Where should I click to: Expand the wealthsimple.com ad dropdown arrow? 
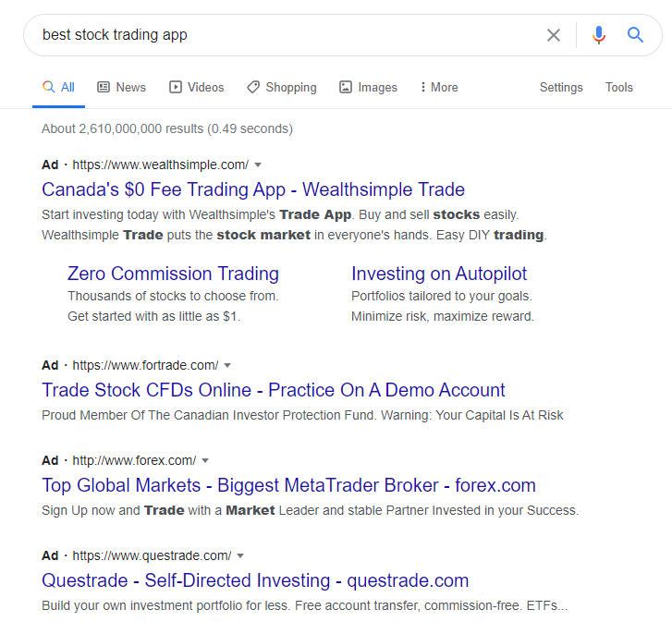point(258,165)
